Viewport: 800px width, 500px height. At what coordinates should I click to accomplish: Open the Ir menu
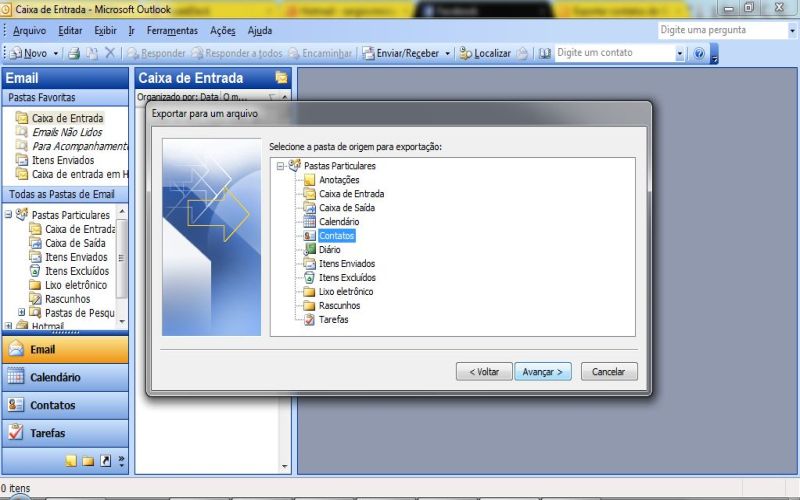pos(131,31)
